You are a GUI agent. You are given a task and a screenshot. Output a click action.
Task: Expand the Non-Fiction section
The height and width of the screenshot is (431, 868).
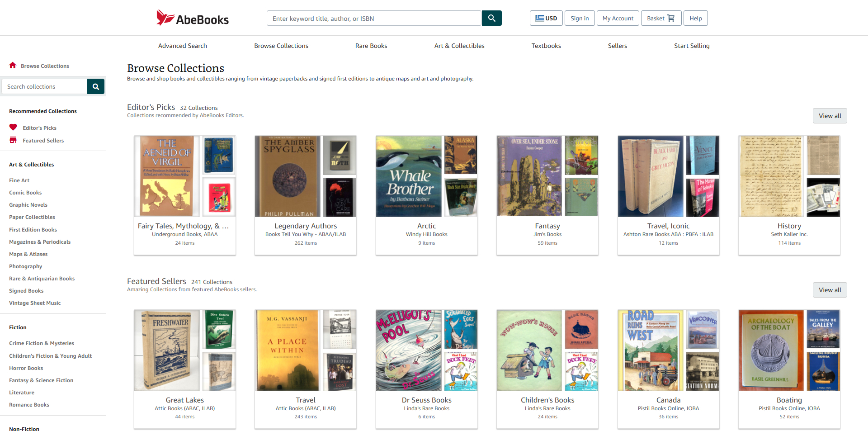click(x=24, y=429)
